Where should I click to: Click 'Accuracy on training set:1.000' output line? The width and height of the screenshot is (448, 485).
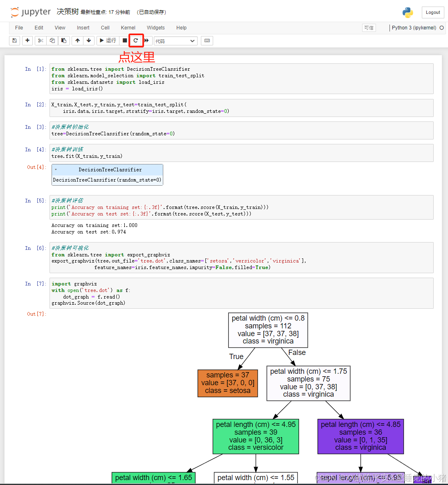coord(95,225)
